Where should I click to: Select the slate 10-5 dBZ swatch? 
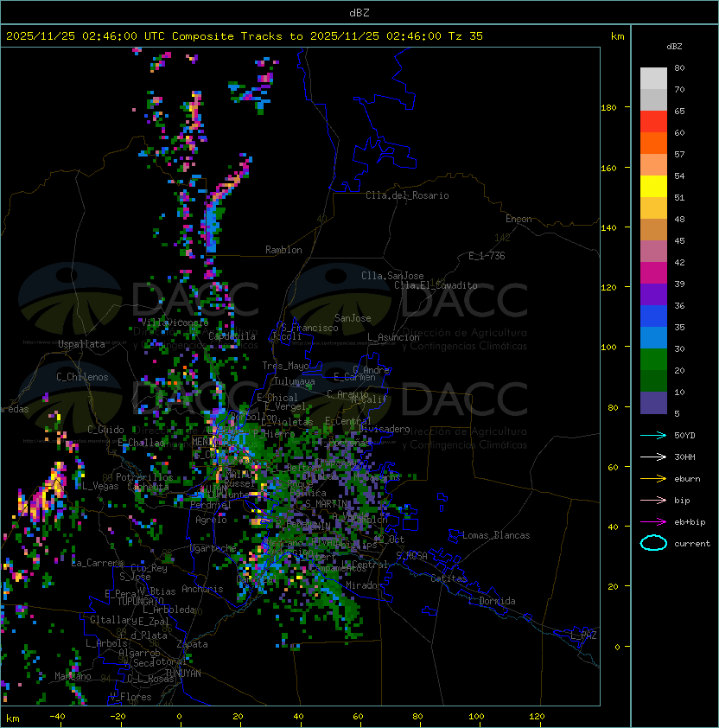click(653, 403)
